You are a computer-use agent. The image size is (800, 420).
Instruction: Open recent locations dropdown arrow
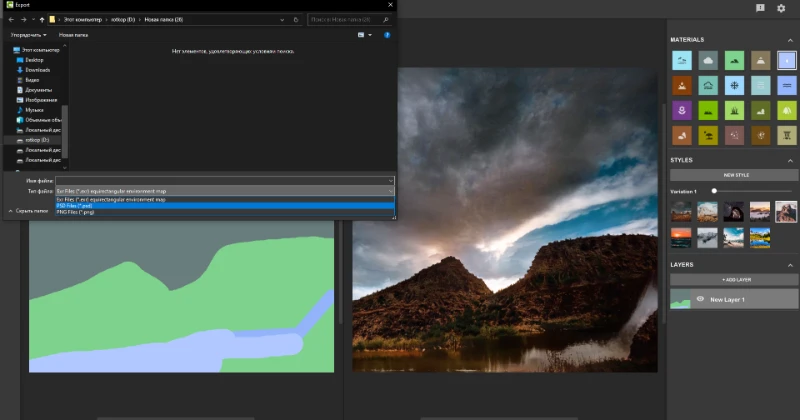pos(33,19)
